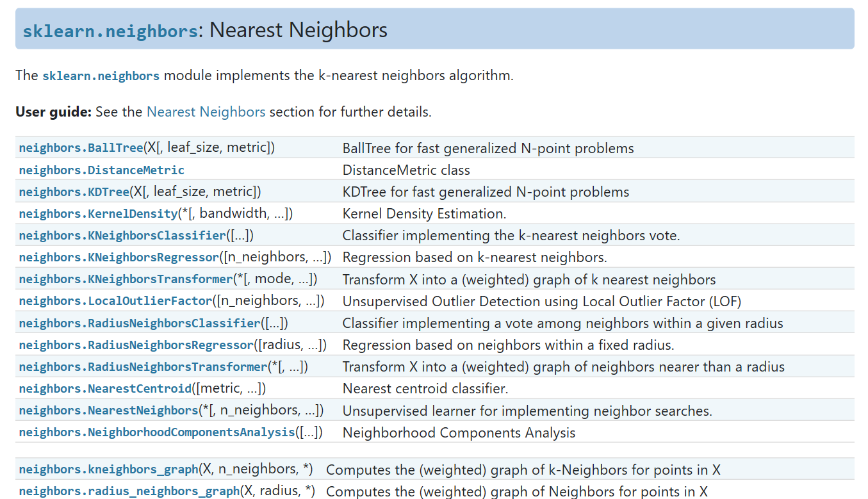Viewport: 868px width, 499px height.
Task: Open neighbors.RadiusNeighborsTransformer page
Action: [x=143, y=366]
